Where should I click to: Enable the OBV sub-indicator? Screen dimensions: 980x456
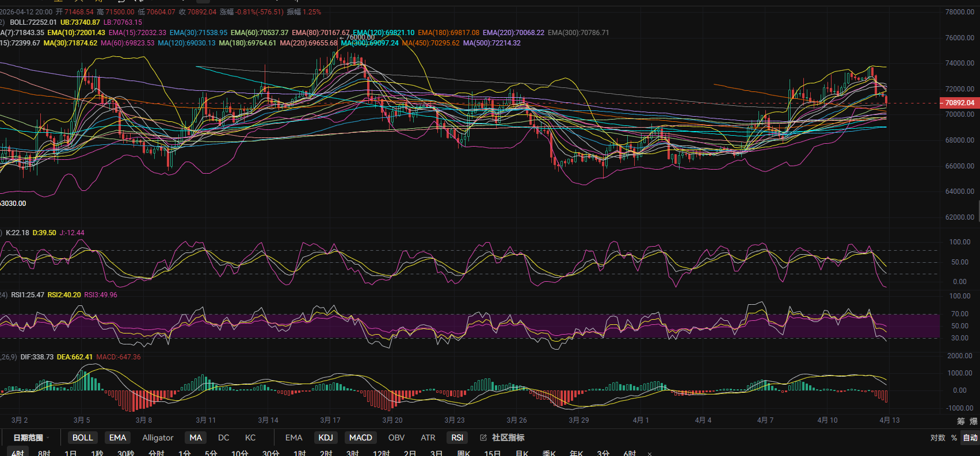coord(396,438)
